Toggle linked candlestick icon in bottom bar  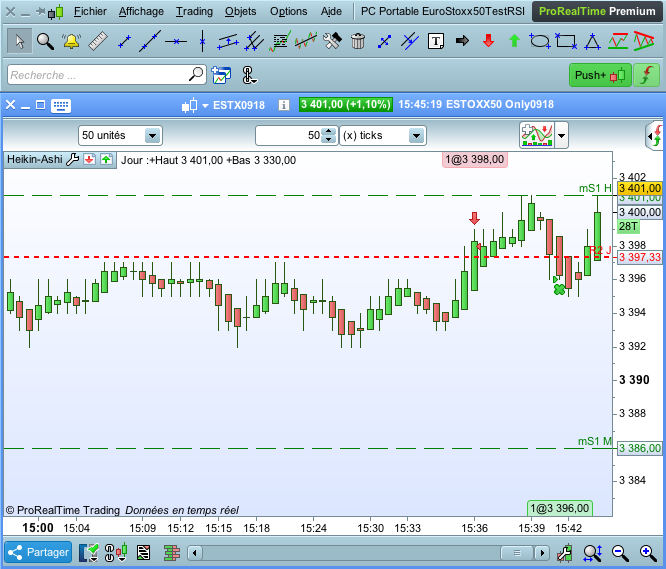(116, 552)
